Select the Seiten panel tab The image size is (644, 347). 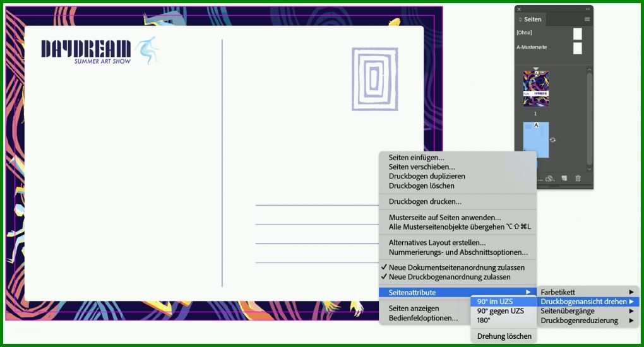point(530,20)
